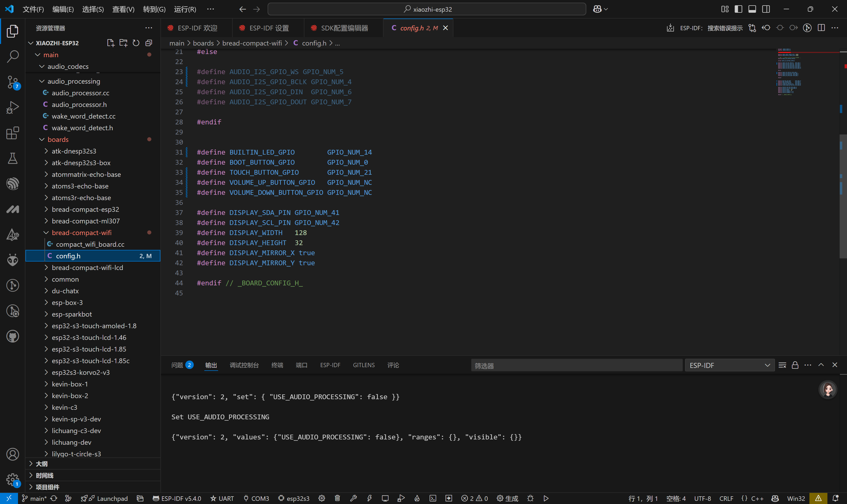Click the wrench build project icon in status bar
847x504 pixels.
[353, 498]
